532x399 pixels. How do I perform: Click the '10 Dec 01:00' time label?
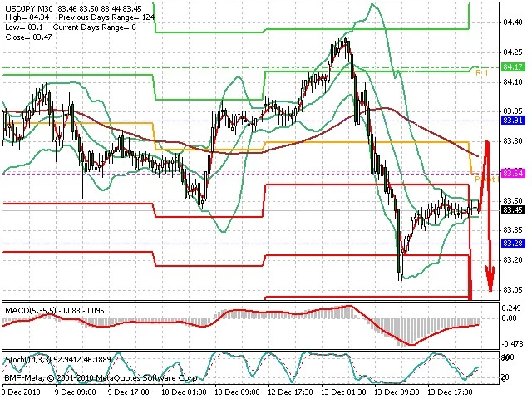[184, 392]
